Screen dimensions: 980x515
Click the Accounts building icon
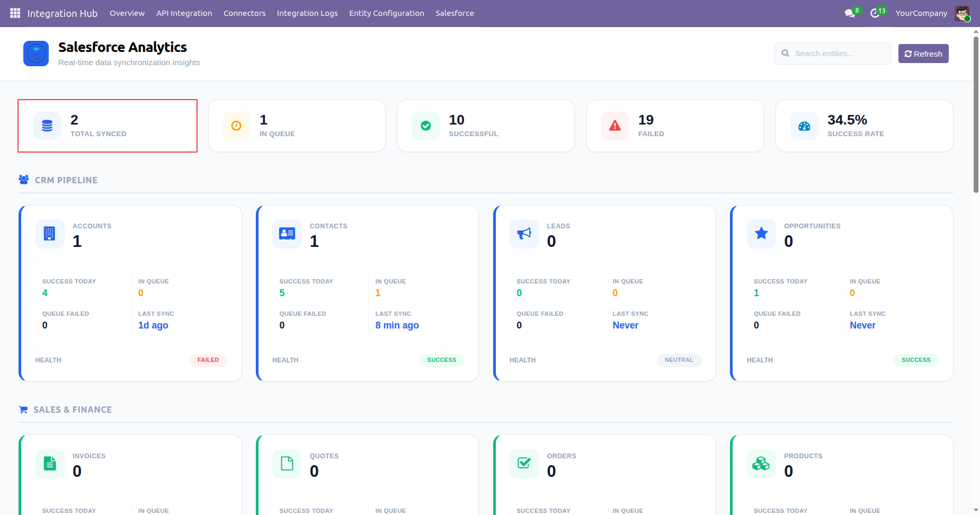pyautogui.click(x=50, y=234)
